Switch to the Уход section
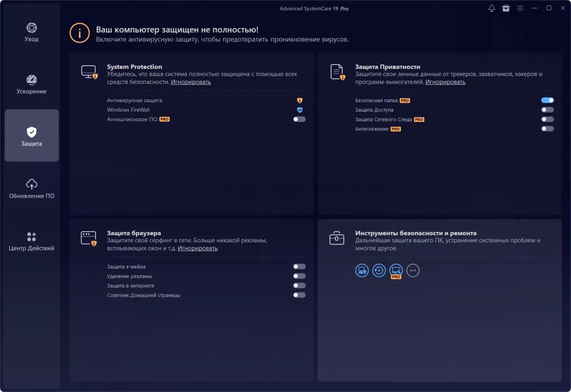This screenshot has width=571, height=392. tap(32, 32)
